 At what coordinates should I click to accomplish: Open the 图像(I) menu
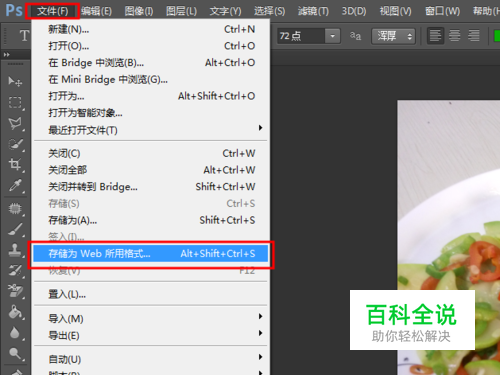coord(139,11)
